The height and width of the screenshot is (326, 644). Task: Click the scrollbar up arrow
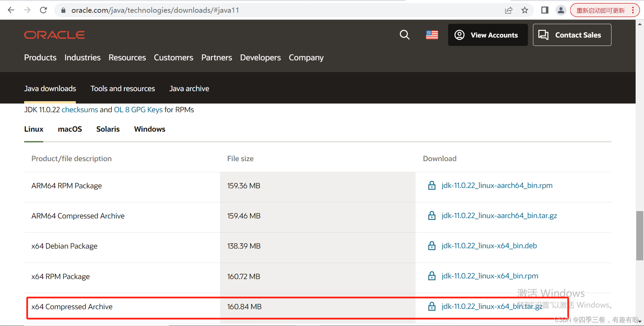(640, 24)
